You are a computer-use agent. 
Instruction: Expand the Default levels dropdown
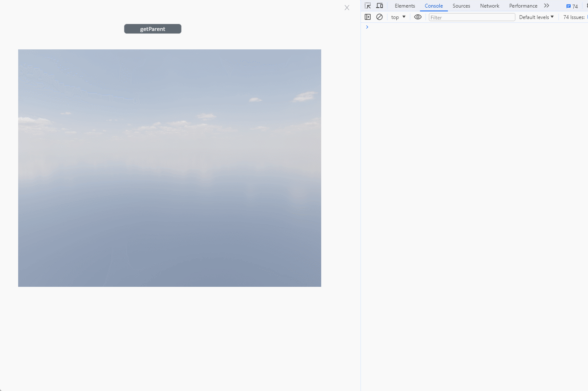coord(536,17)
